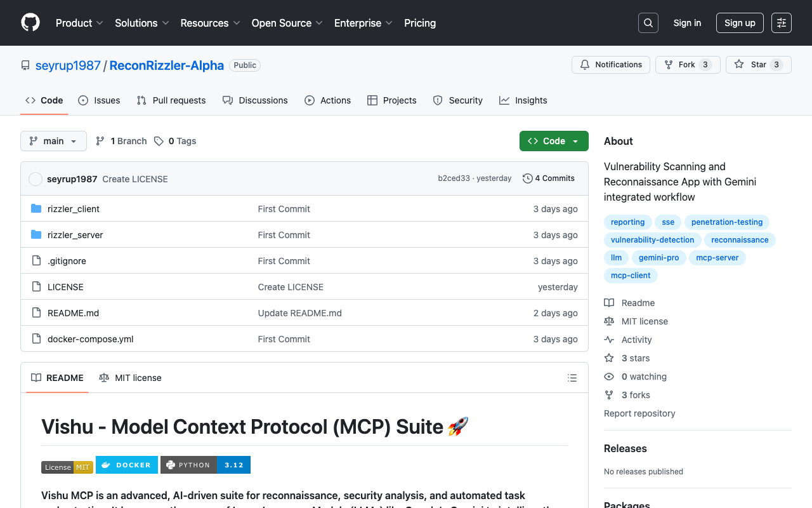Click the mcp-client topic tag
Image resolution: width=812 pixels, height=508 pixels.
point(631,276)
